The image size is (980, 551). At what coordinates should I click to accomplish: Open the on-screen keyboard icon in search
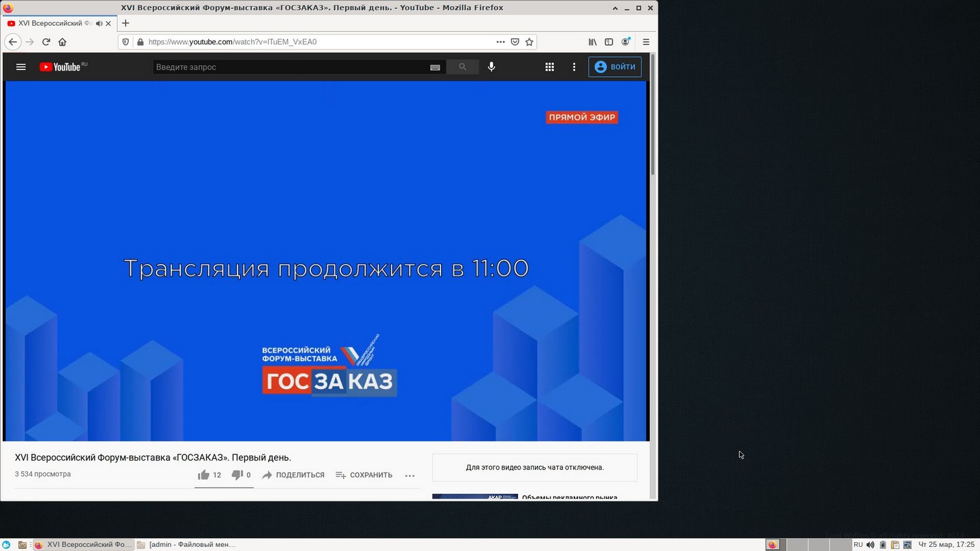click(435, 67)
